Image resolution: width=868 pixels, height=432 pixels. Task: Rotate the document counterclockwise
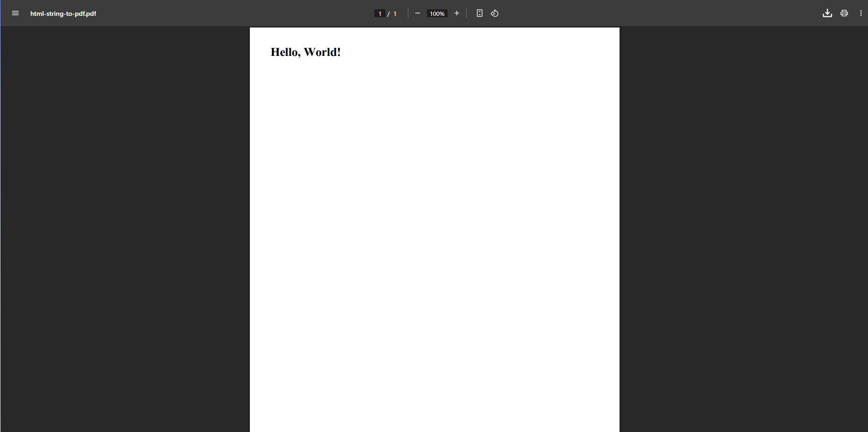pos(495,13)
